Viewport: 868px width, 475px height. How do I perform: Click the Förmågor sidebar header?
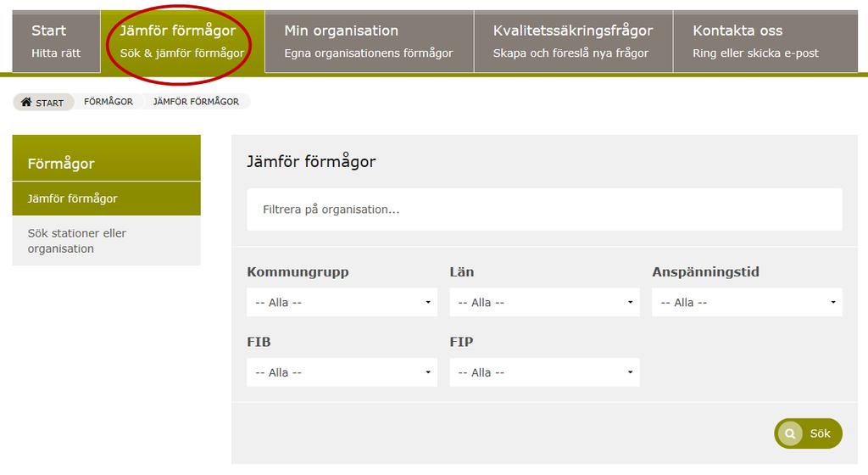pos(106,158)
